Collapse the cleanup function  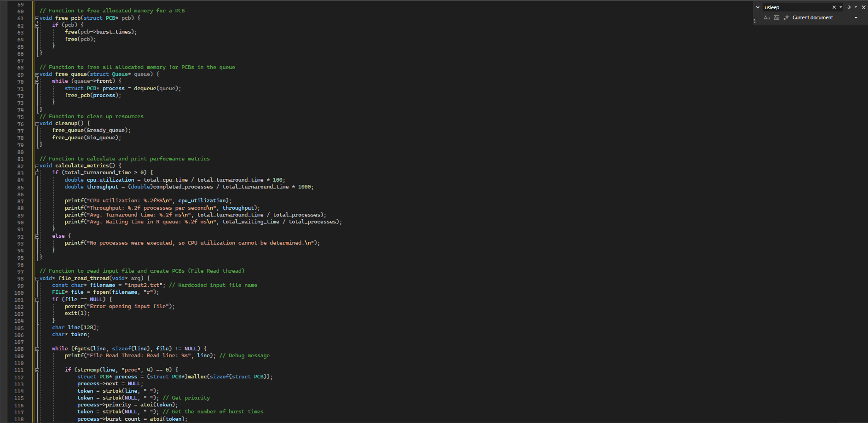pyautogui.click(x=37, y=123)
